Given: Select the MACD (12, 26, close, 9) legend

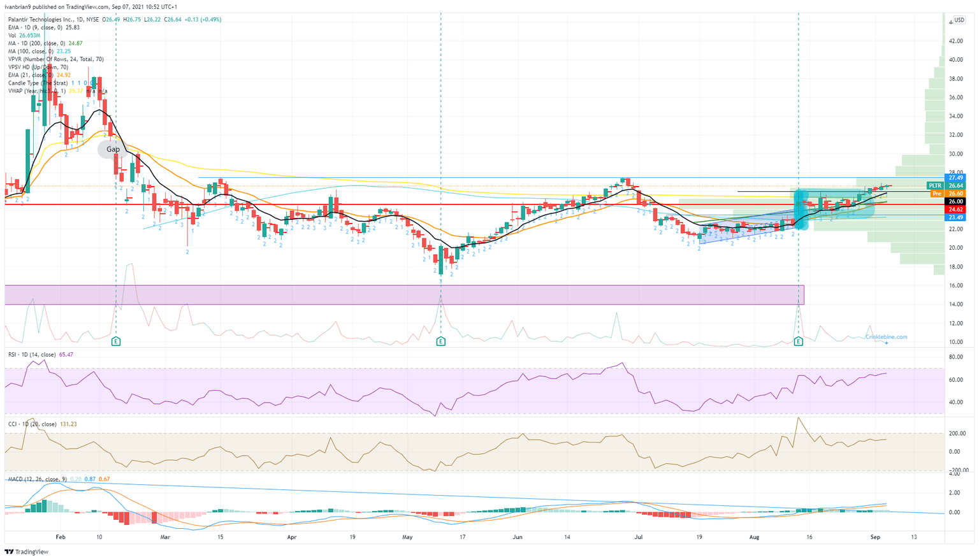Looking at the screenshot, I should click(59, 479).
